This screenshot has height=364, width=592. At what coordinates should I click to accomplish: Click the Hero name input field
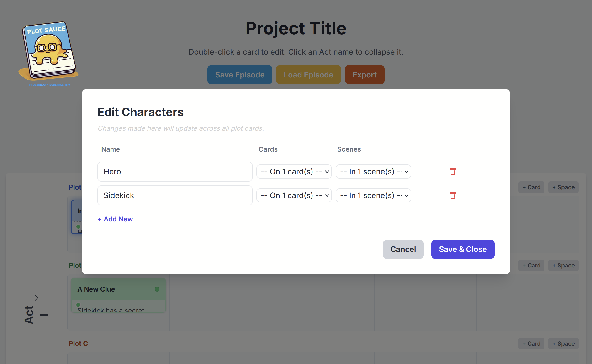(x=175, y=171)
